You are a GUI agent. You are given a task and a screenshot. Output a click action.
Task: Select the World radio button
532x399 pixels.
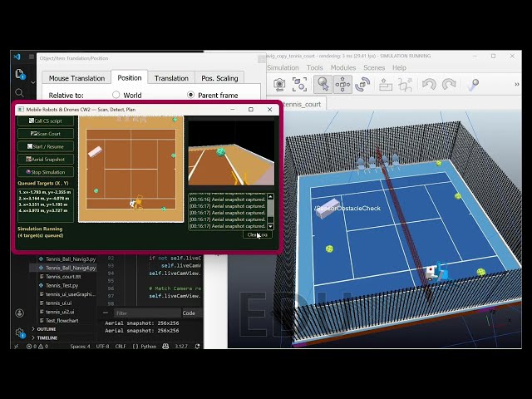pos(116,95)
